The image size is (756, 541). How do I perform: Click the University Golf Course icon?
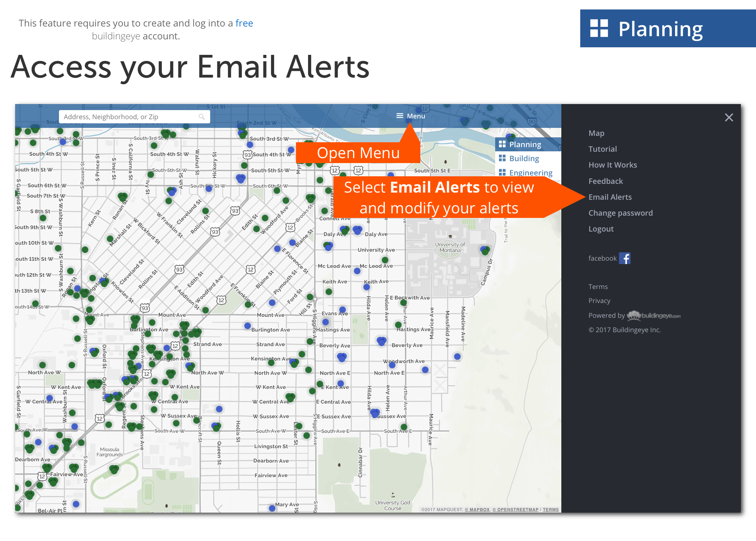tap(393, 495)
